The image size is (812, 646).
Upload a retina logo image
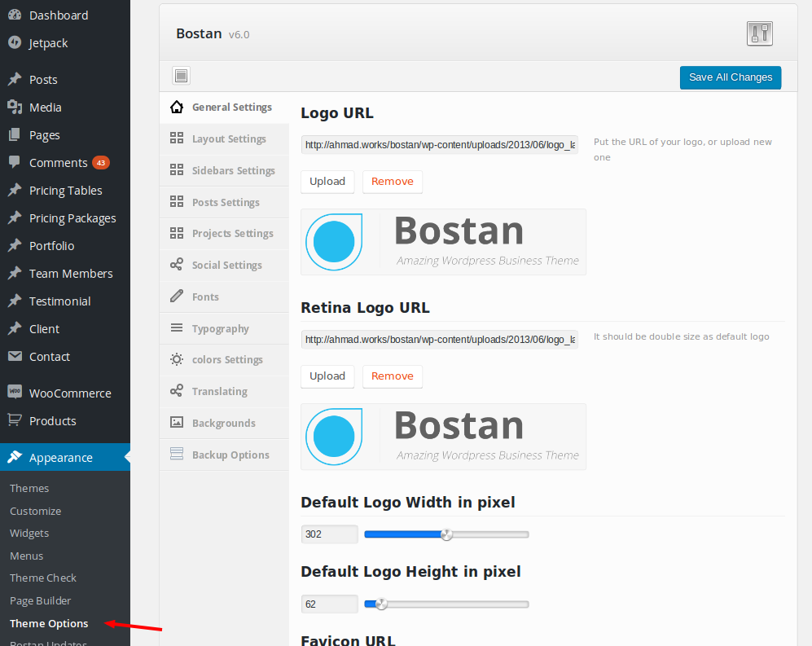pyautogui.click(x=327, y=376)
